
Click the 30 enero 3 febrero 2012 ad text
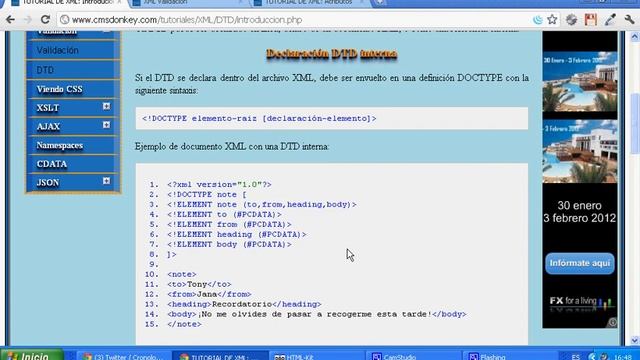point(580,211)
